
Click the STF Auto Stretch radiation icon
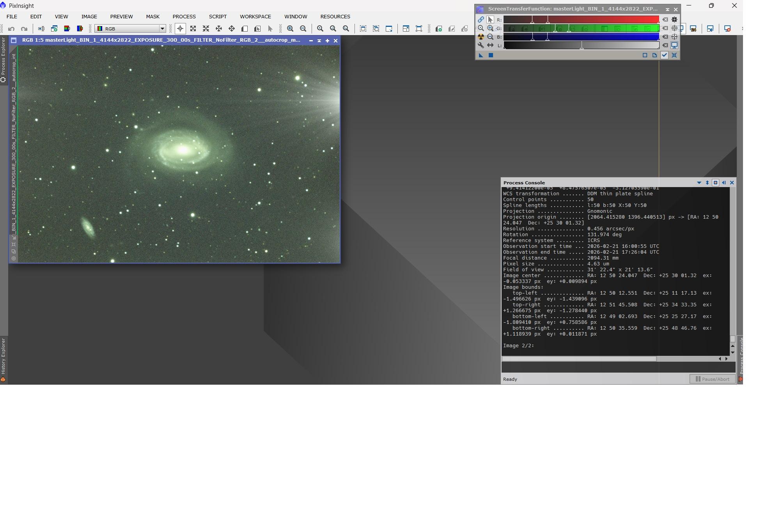(481, 37)
